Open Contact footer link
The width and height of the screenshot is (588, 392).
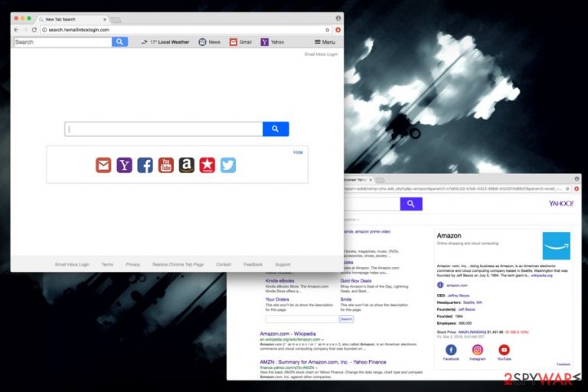click(224, 264)
